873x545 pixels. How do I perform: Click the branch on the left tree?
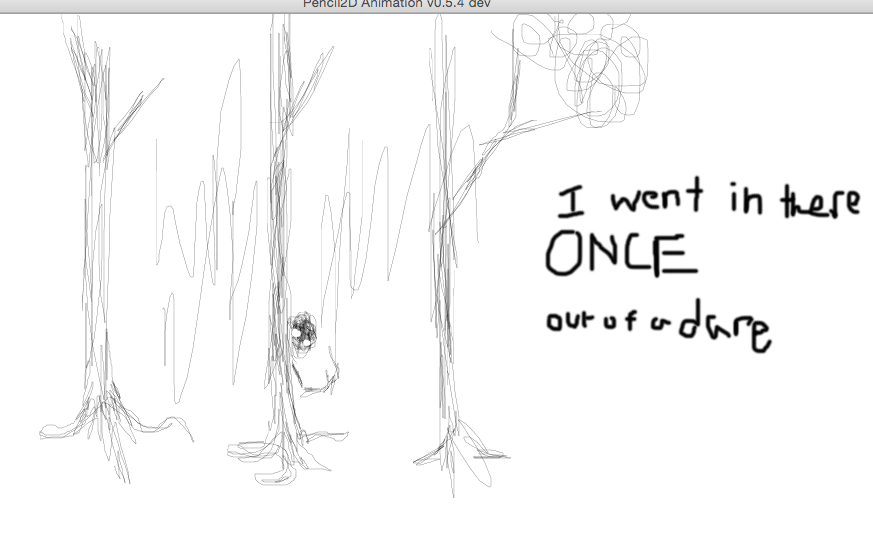point(124,120)
